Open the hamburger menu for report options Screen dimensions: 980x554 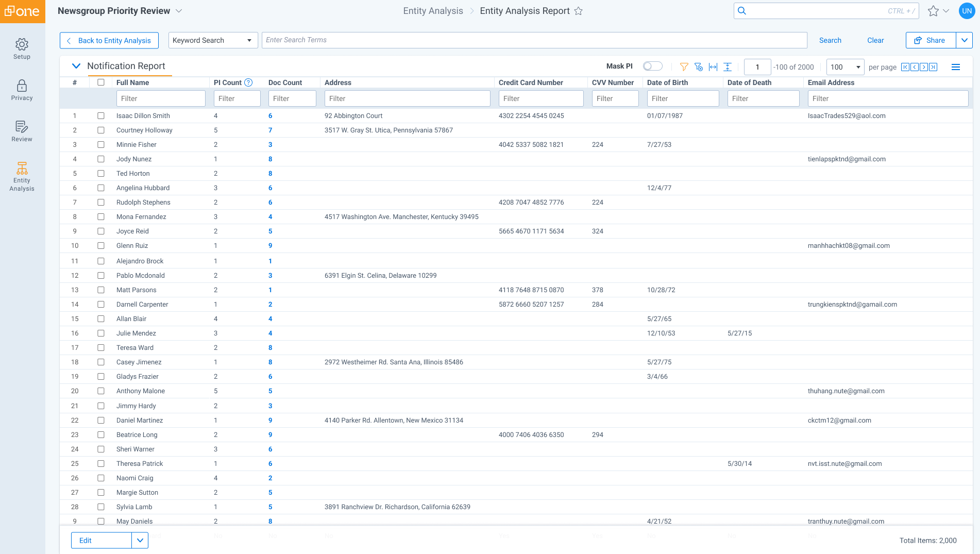coord(956,67)
